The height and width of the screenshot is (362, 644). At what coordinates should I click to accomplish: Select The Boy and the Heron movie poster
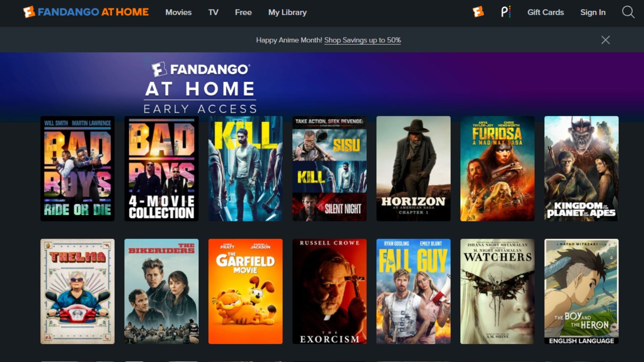point(581,291)
